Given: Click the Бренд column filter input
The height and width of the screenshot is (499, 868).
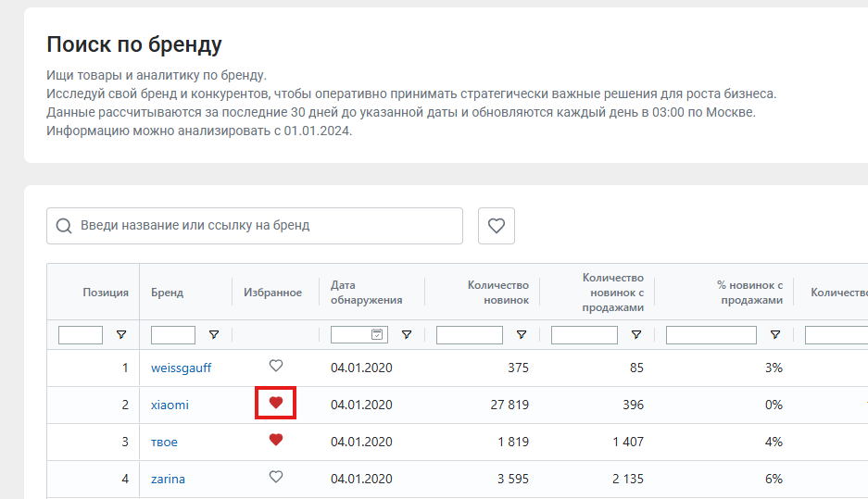Looking at the screenshot, I should coord(173,335).
